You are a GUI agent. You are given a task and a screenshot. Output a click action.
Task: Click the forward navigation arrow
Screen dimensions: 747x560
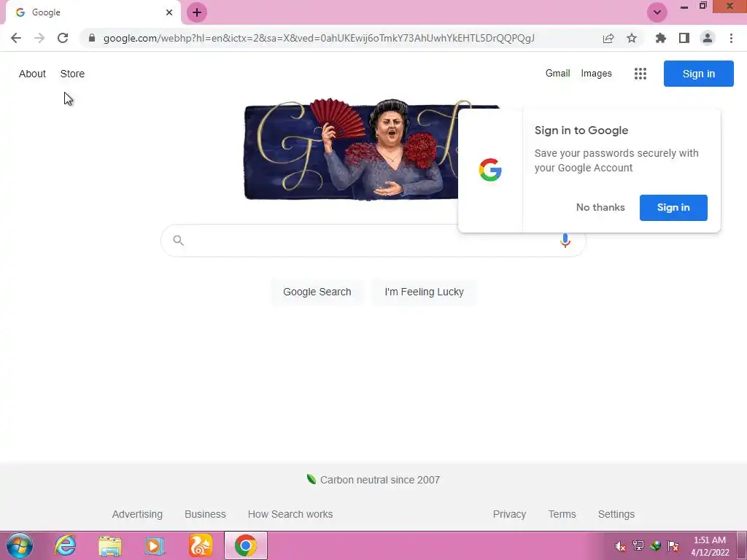point(39,38)
